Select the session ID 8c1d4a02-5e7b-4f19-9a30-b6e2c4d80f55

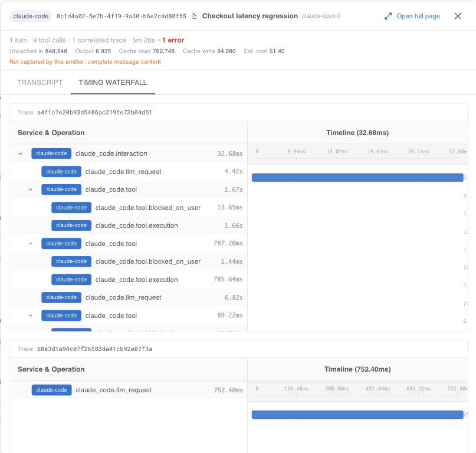122,16
